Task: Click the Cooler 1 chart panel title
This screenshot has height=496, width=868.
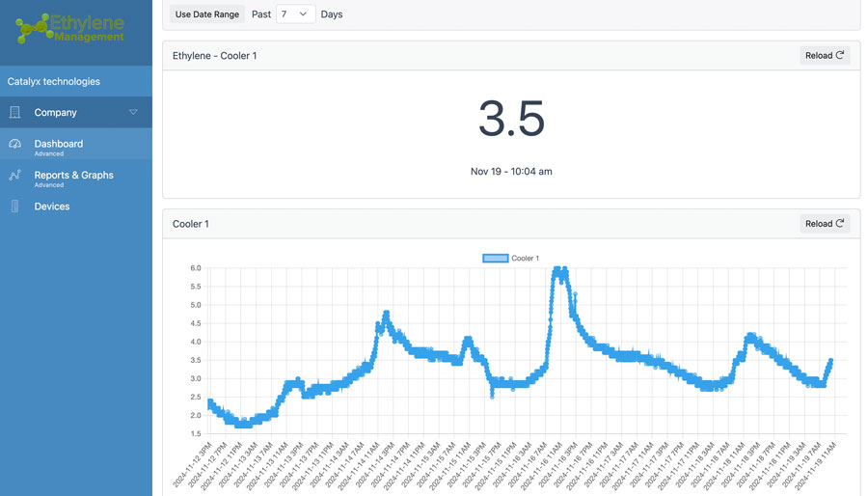Action: 190,224
